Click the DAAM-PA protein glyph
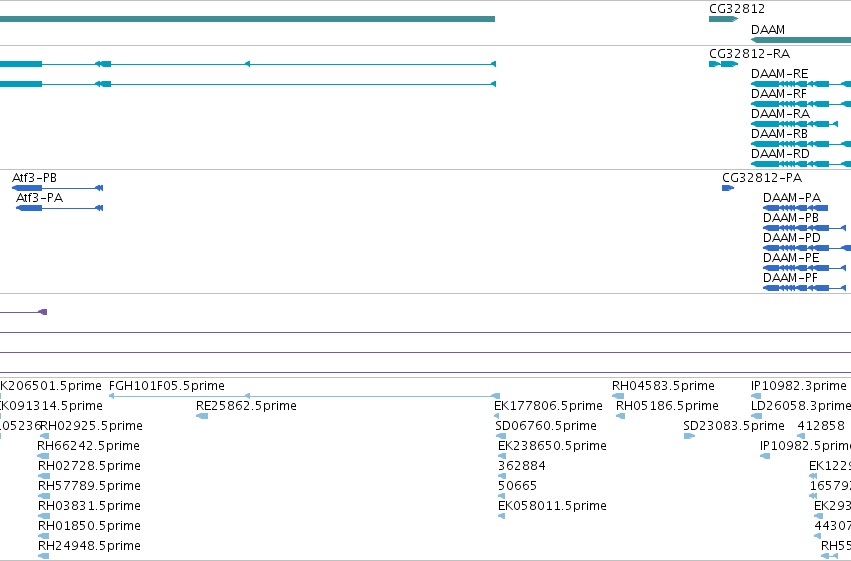 [796, 208]
